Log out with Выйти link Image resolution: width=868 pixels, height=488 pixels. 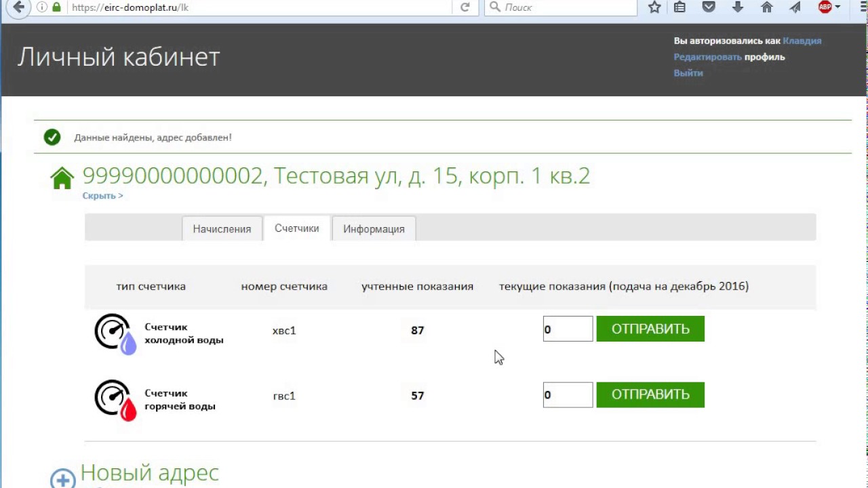[x=688, y=73]
